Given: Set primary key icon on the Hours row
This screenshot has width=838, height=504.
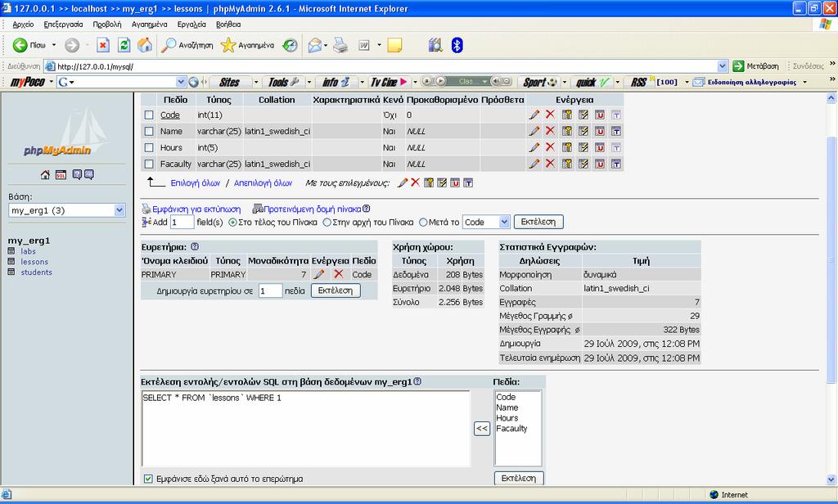Looking at the screenshot, I should tap(566, 147).
